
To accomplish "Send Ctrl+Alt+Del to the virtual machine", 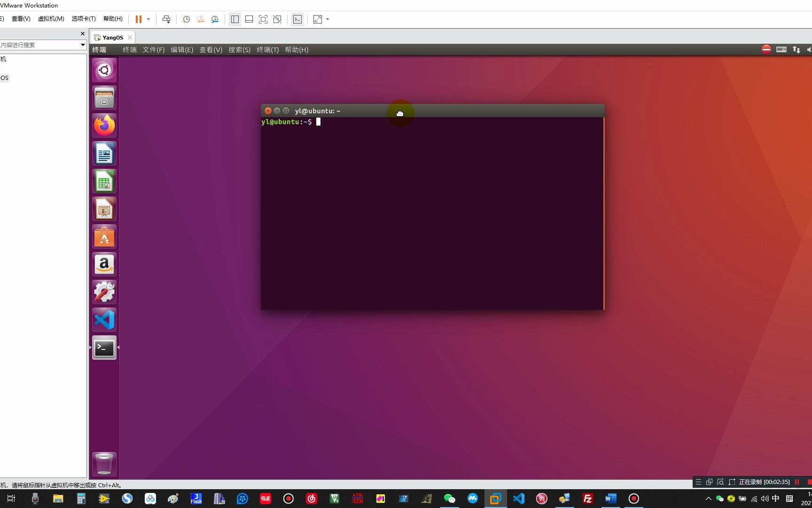I will [166, 19].
